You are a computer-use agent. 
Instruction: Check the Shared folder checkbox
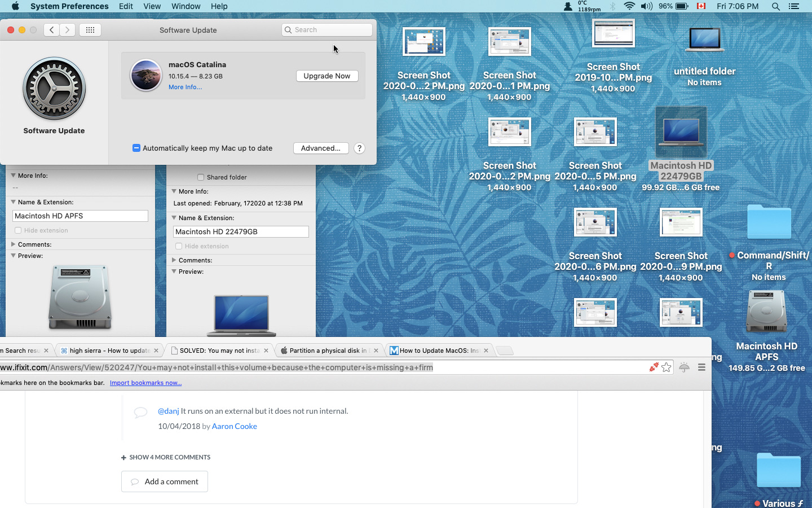(x=201, y=177)
